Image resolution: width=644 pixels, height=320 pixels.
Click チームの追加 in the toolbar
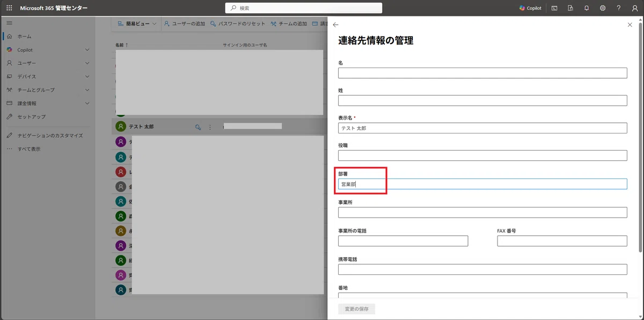tap(289, 24)
